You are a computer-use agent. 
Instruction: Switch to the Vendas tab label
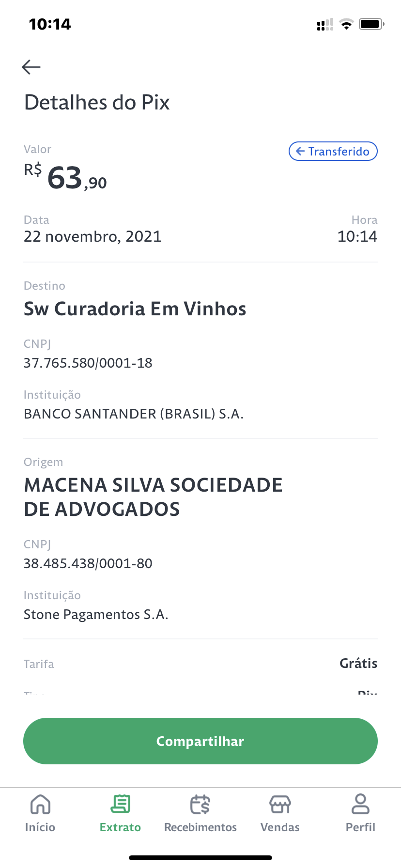[280, 827]
